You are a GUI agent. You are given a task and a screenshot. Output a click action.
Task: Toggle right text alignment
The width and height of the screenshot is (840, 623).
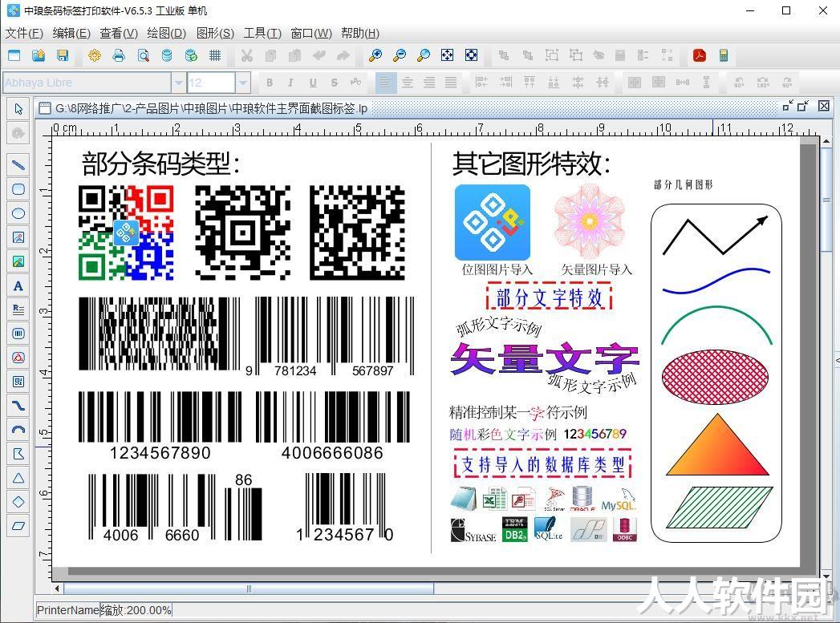(x=429, y=83)
